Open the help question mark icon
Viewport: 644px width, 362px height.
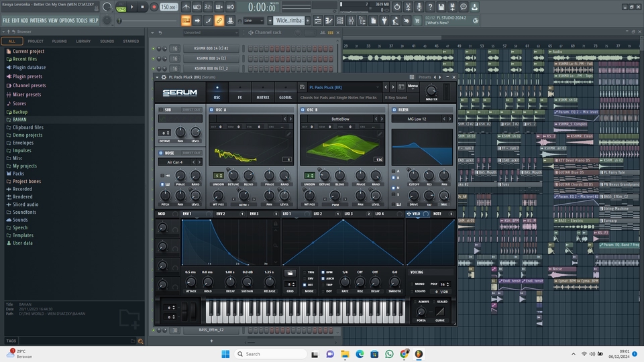430,7
